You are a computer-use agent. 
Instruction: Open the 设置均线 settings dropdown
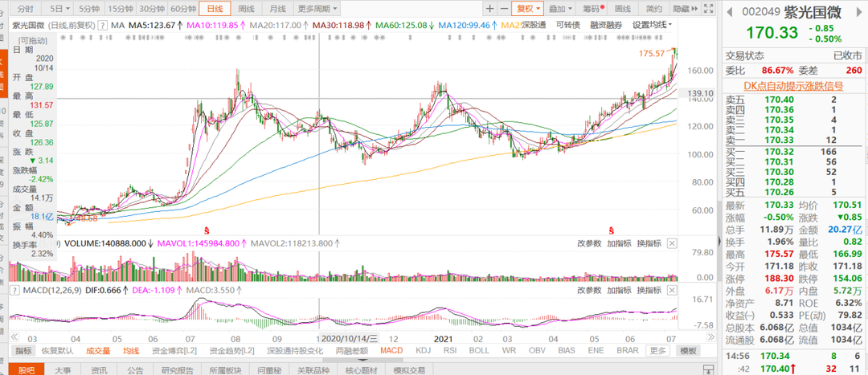652,25
